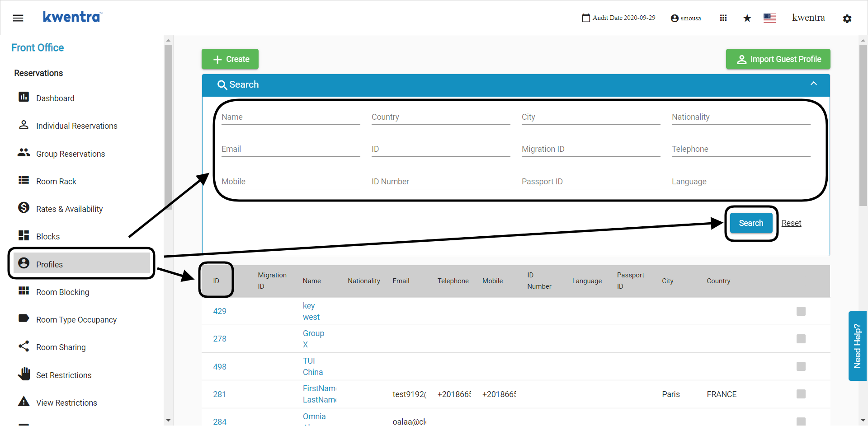Click the sidebar scroll down arrow
Viewport: 868px width, 426px height.
[169, 420]
